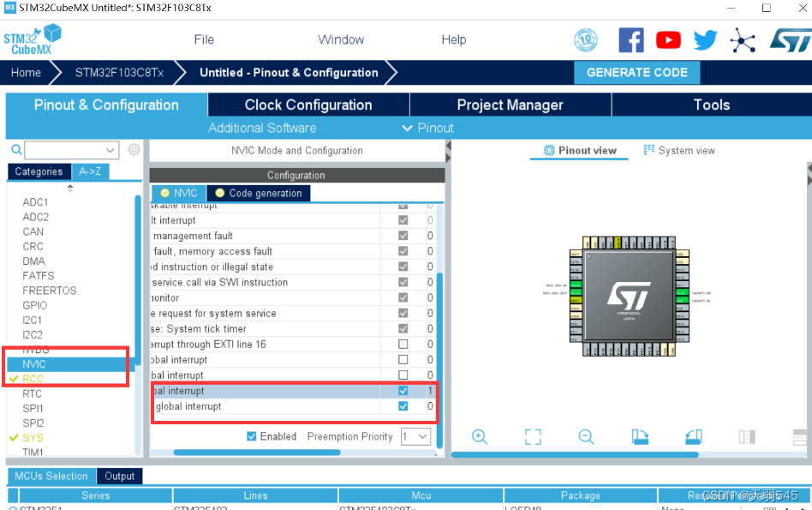The image size is (812, 510).
Task: Click the memory management fault checkbox
Action: [x=403, y=236]
